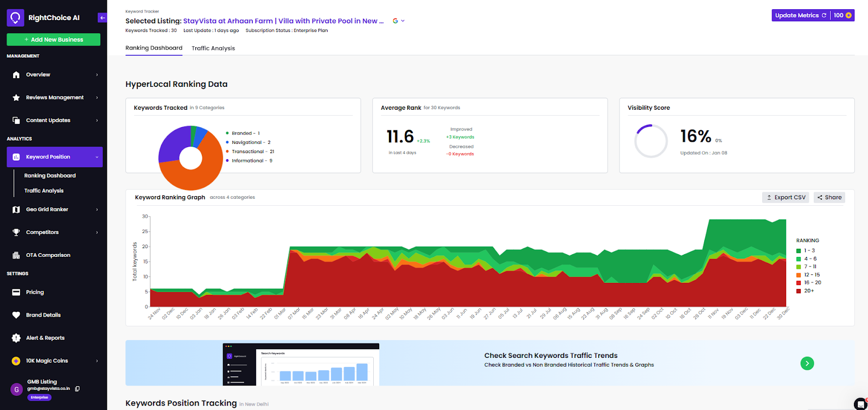Toggle the 20+ ranking legend swatch
Viewport: 868px width, 410px height.
(x=799, y=291)
